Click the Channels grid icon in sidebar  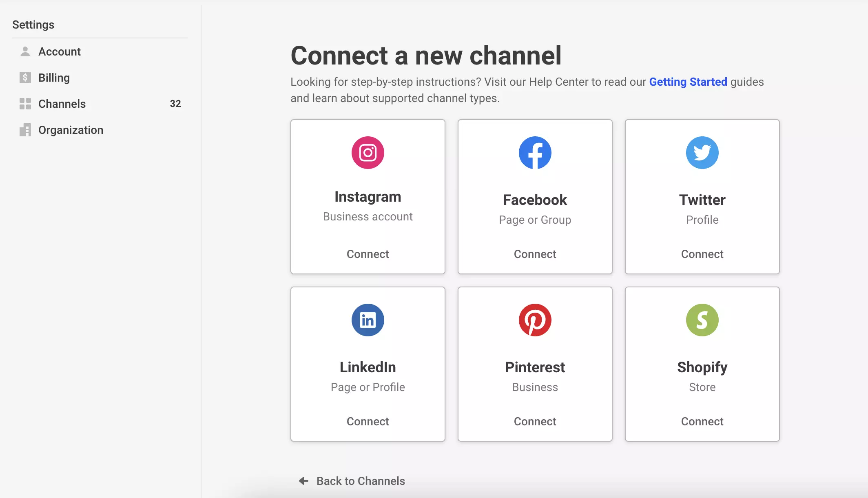[x=25, y=104]
